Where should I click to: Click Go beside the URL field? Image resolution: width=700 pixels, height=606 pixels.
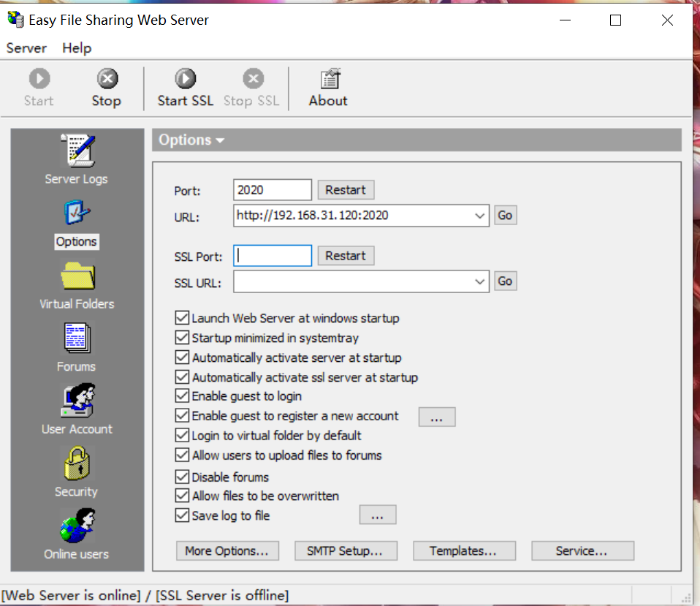[x=506, y=215]
